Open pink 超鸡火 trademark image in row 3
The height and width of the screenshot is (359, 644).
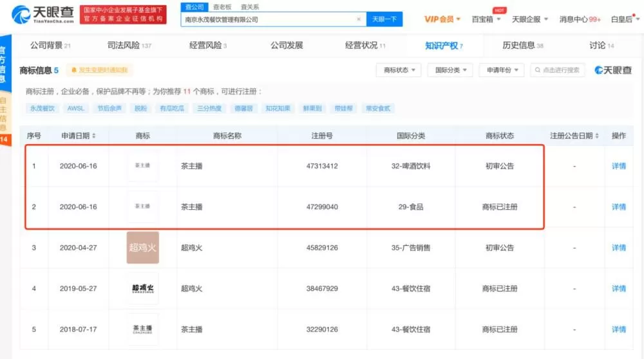pyautogui.click(x=142, y=248)
